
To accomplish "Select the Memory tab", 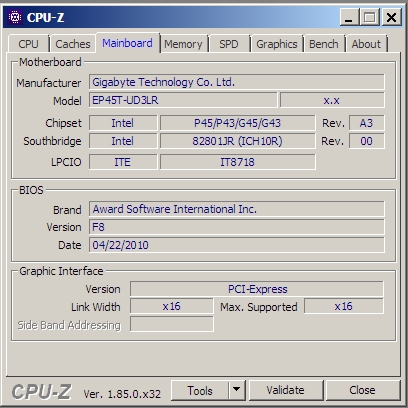I will [183, 44].
